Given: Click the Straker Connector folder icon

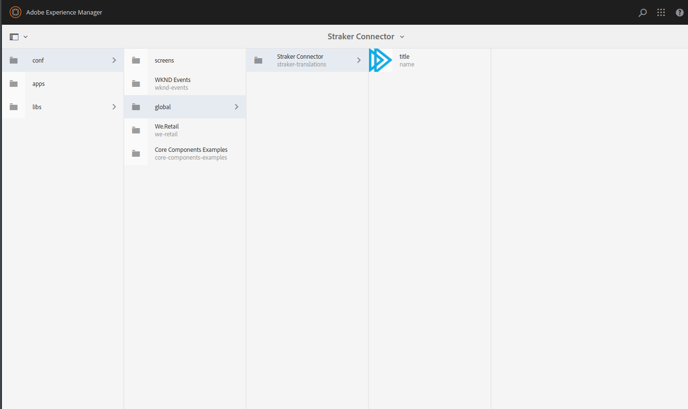Looking at the screenshot, I should 258,60.
